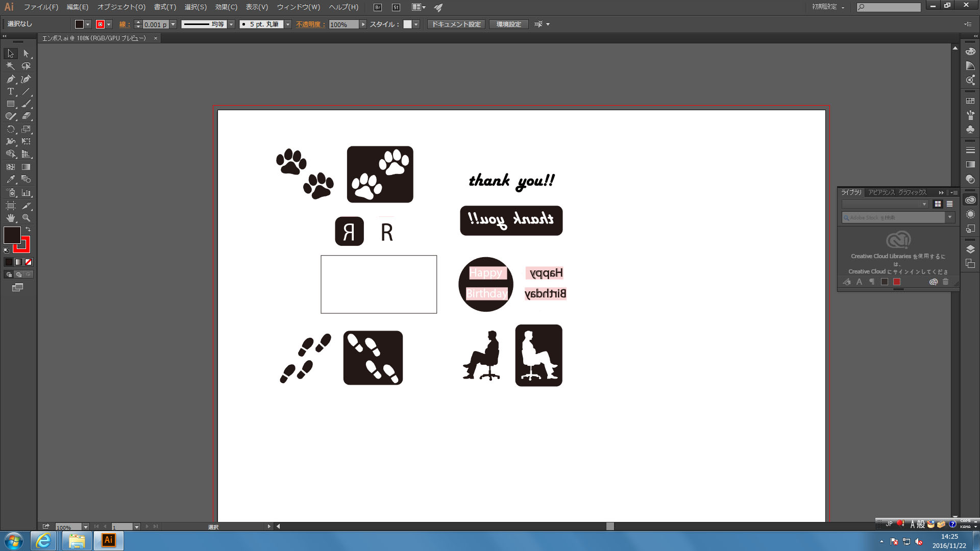Image resolution: width=980 pixels, height=551 pixels.
Task: Select the Zoom tool in toolbox
Action: click(x=26, y=218)
